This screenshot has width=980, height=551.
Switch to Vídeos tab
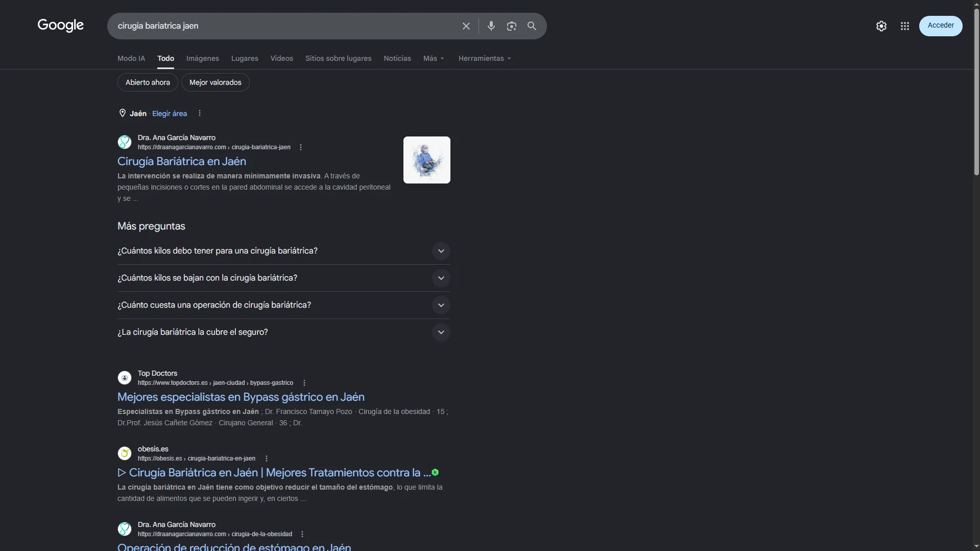tap(282, 58)
